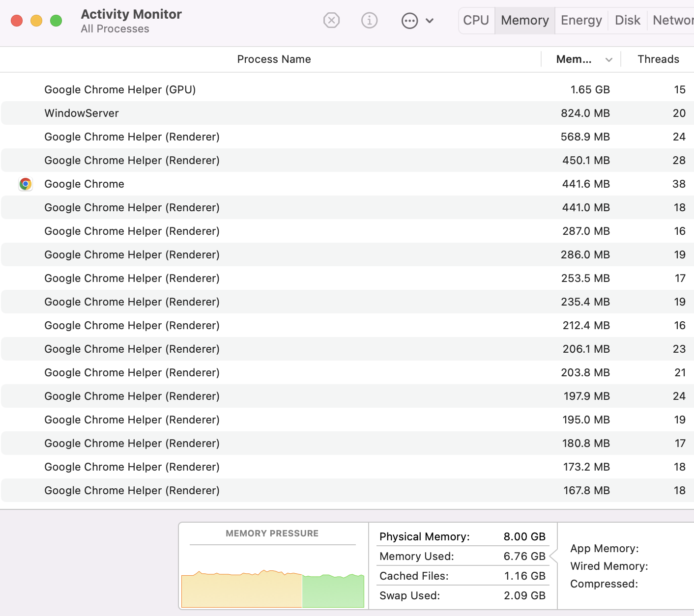
Task: Select the Renderer row using 568.9 MB
Action: 347,137
